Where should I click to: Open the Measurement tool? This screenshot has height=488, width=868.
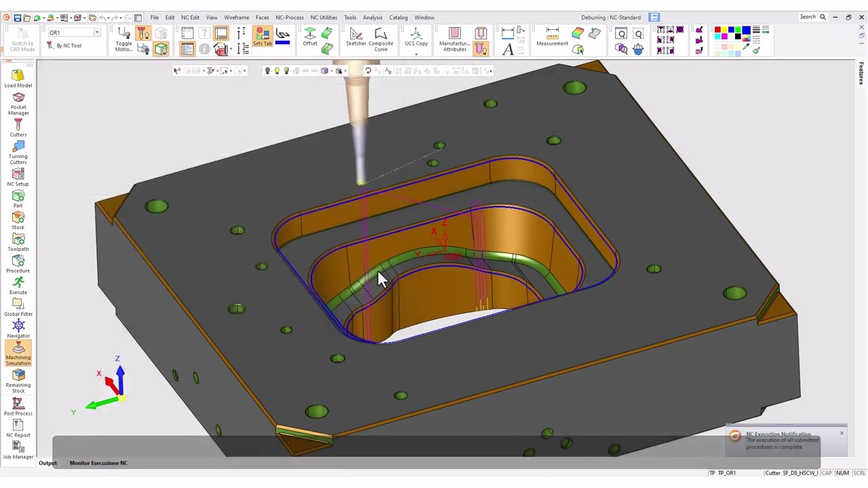click(x=552, y=37)
